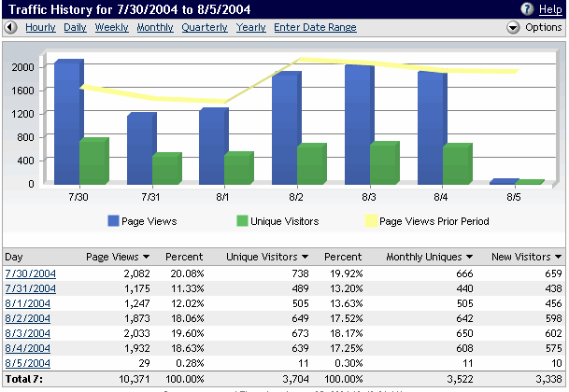Click the 489 unique visitors cell
This screenshot has width=569, height=392.
pos(301,288)
